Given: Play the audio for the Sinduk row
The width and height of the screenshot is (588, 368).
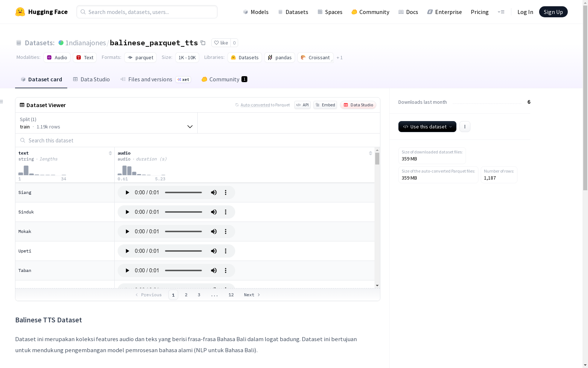Looking at the screenshot, I should click(x=127, y=212).
